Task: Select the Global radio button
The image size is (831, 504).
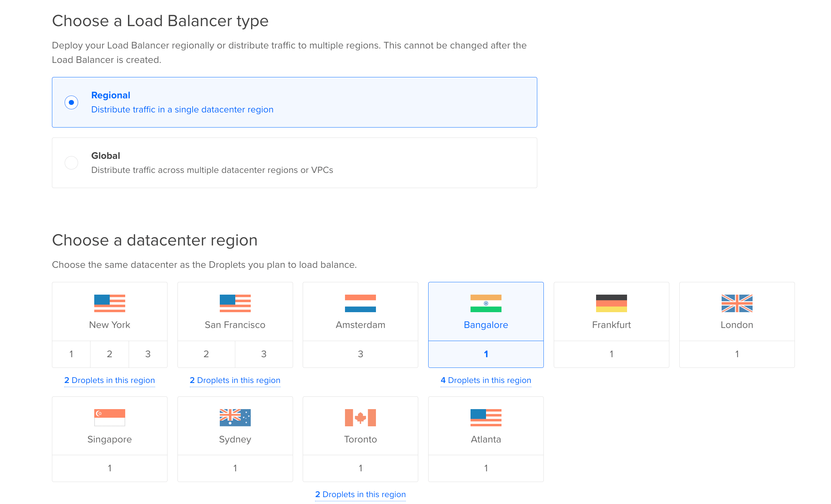Action: point(71,163)
